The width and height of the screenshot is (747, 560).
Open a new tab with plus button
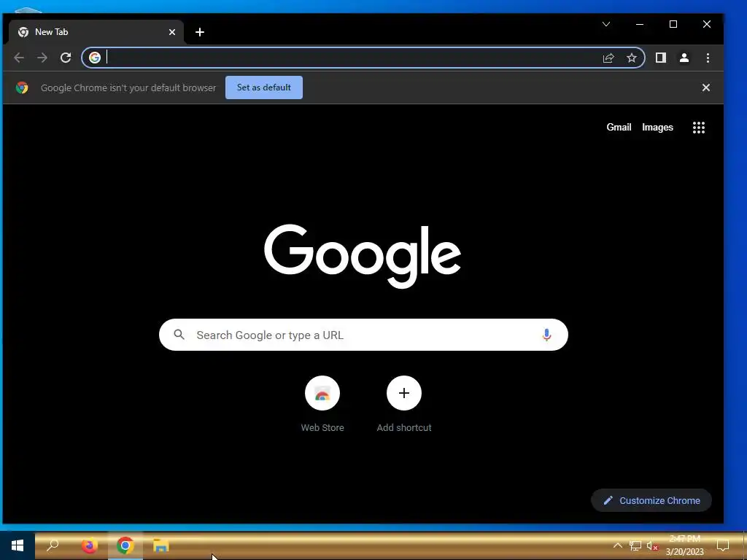tap(200, 32)
